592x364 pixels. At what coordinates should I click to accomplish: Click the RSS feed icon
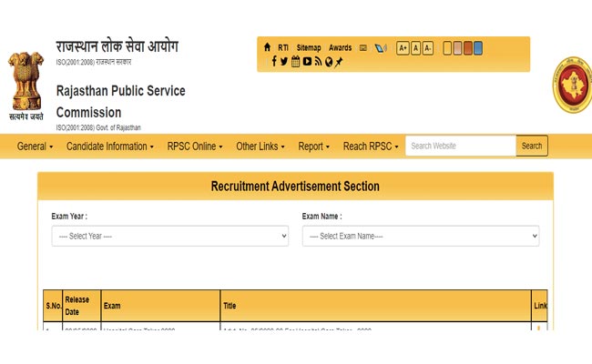pyautogui.click(x=317, y=62)
